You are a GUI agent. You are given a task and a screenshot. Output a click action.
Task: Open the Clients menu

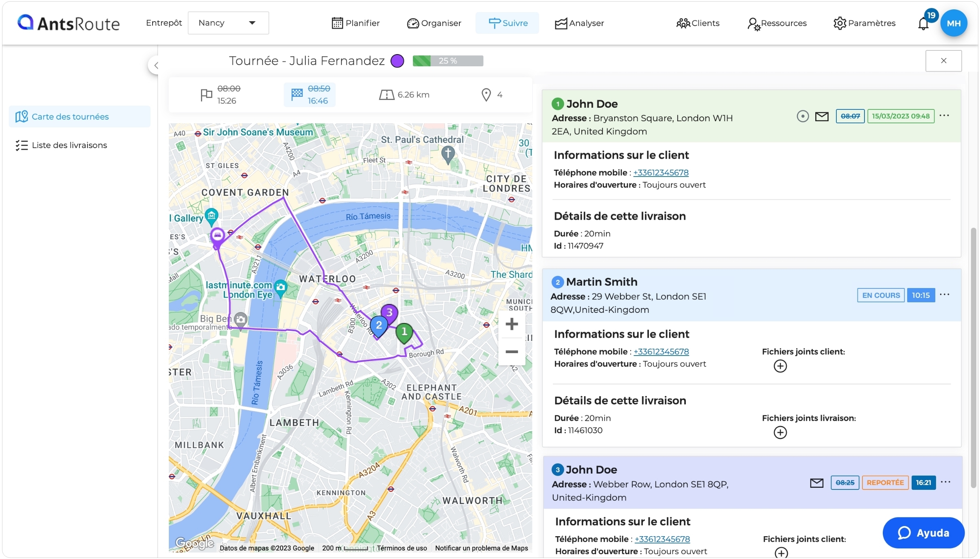point(698,23)
